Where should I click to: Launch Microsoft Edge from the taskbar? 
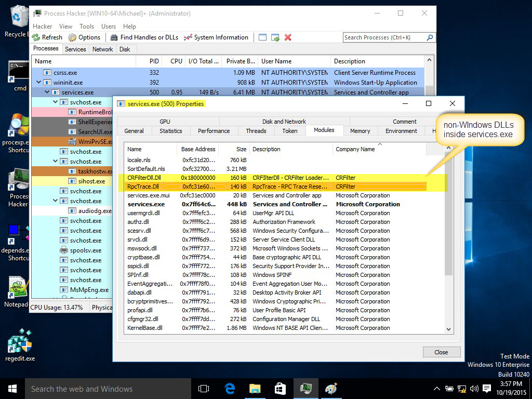pyautogui.click(x=230, y=389)
